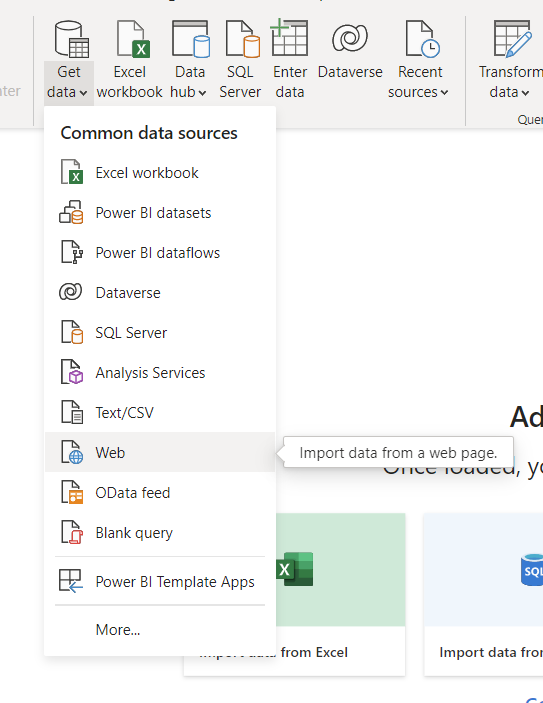Click the Analysis Services cube icon

(x=72, y=372)
